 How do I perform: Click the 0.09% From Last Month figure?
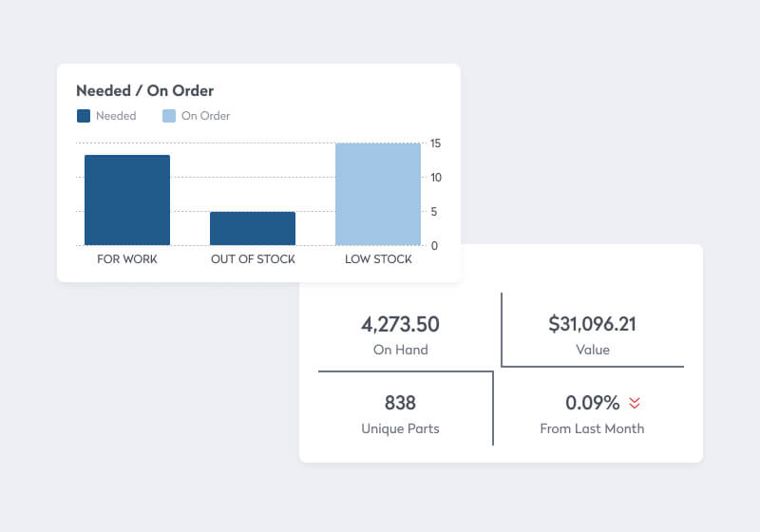click(x=592, y=403)
